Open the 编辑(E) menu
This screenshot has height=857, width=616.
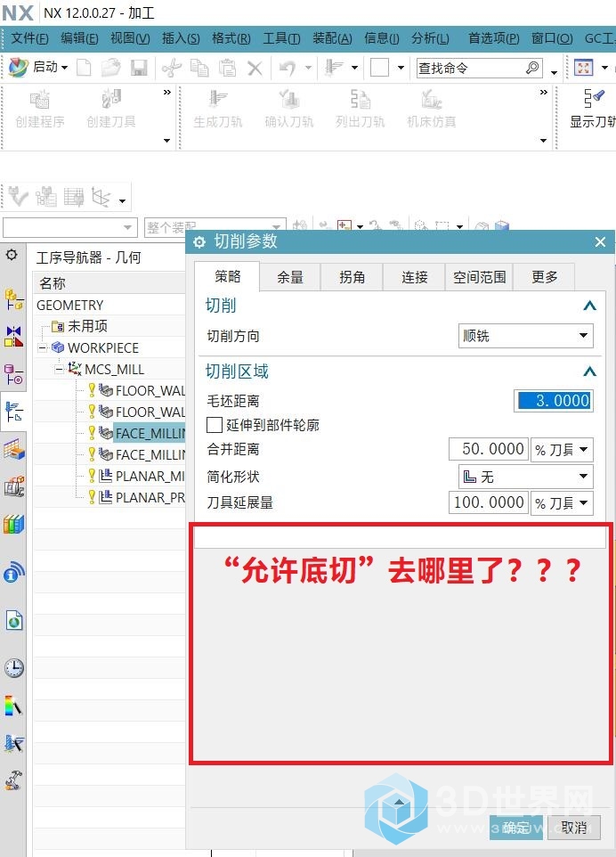click(x=79, y=38)
